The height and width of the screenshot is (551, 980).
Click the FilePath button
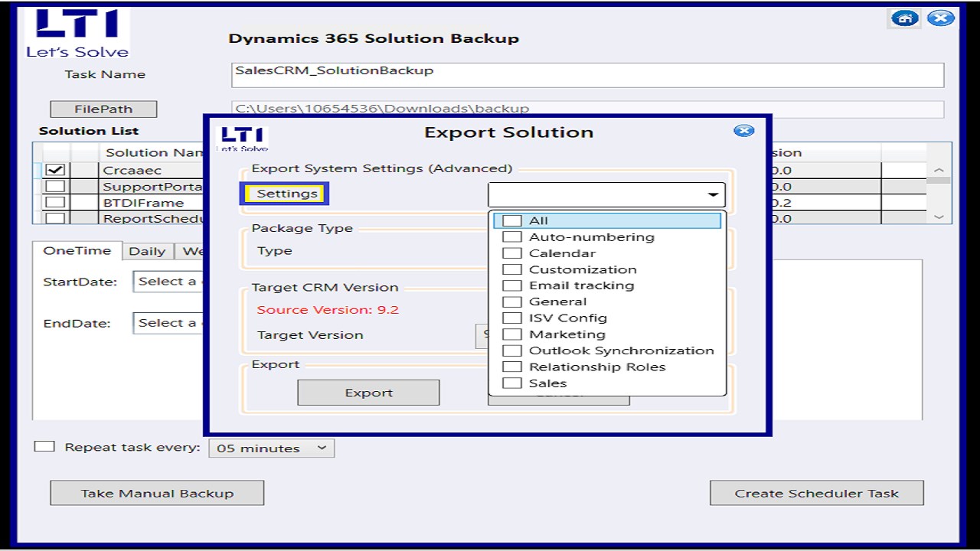pos(103,109)
